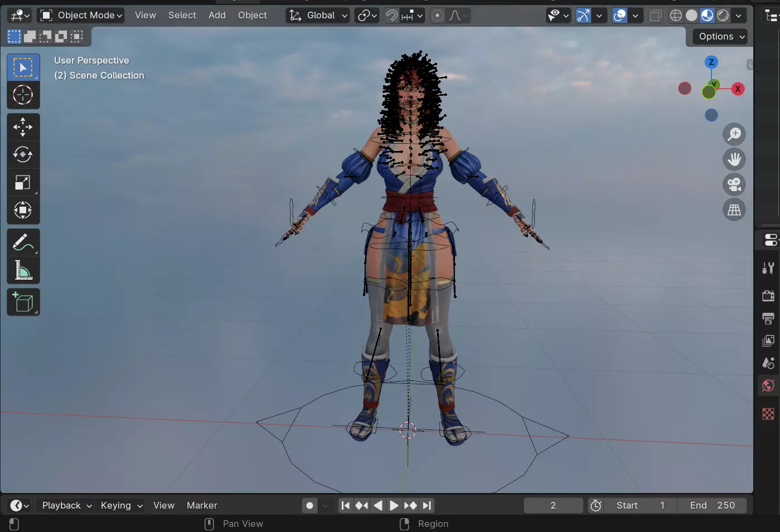Select the Transform tool
Viewport: 780px width, 532px height.
tap(23, 210)
